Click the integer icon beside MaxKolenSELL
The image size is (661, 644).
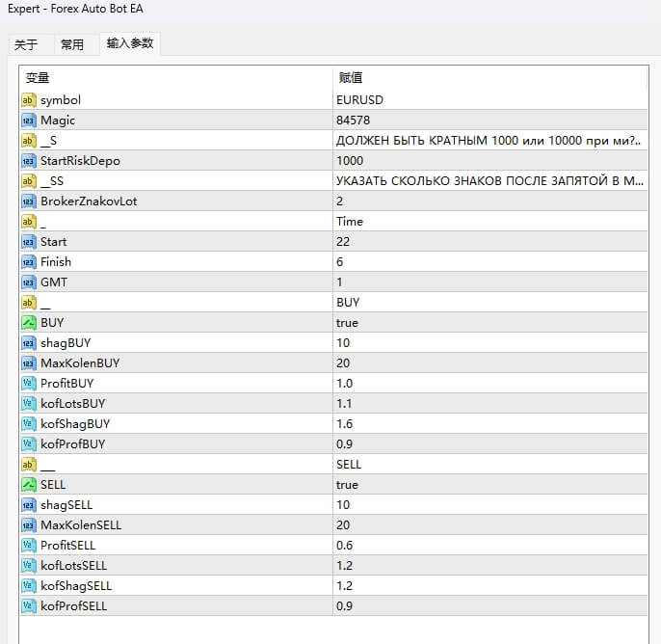point(28,525)
